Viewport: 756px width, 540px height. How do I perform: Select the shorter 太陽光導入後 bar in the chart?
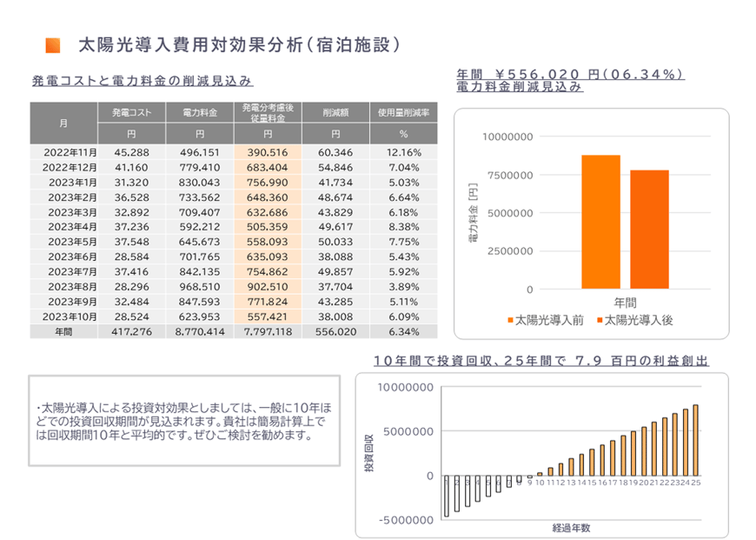pos(649,229)
